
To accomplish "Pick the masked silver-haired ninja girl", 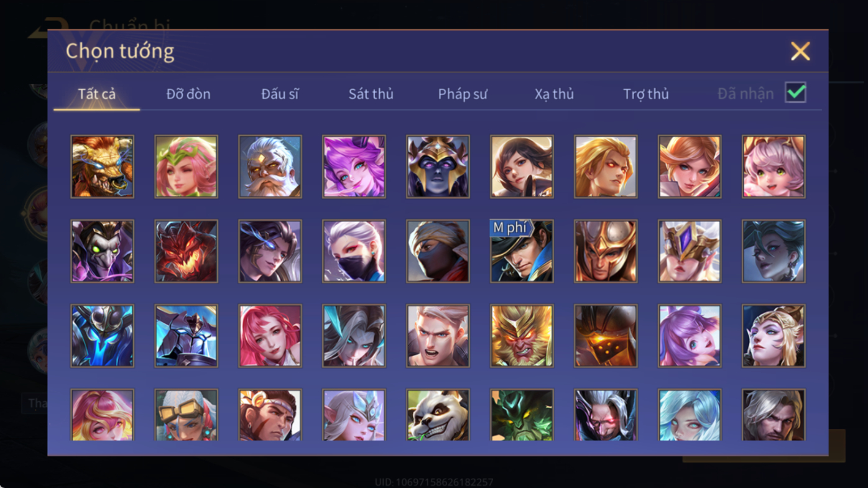I will [354, 251].
